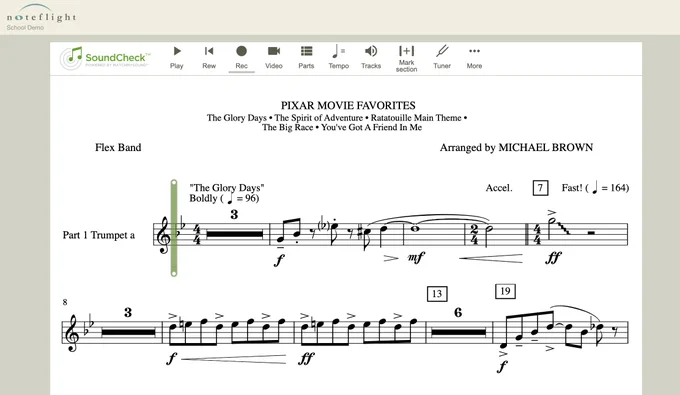Image resolution: width=680 pixels, height=395 pixels.
Task: Click the Mark section tool
Action: pos(406,59)
